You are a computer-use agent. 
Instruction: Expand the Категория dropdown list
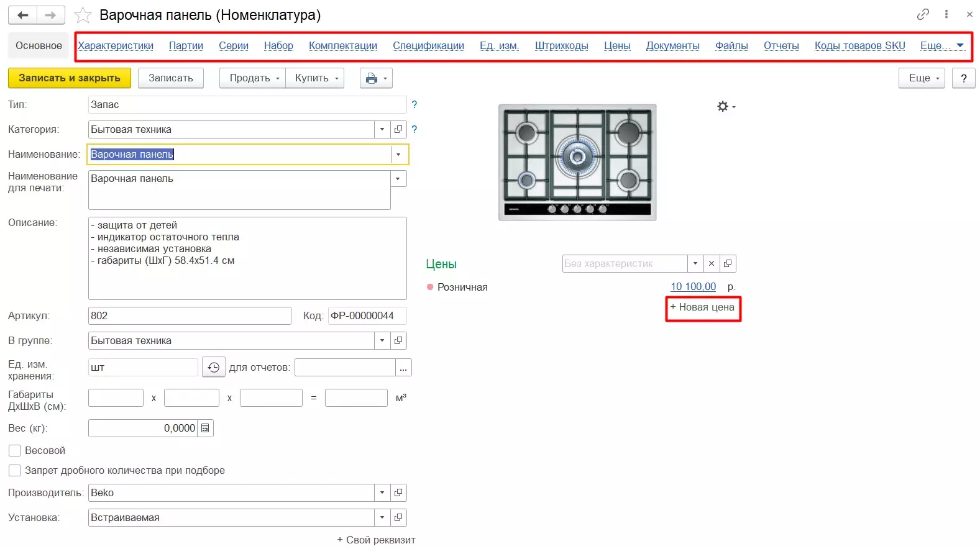pyautogui.click(x=382, y=129)
